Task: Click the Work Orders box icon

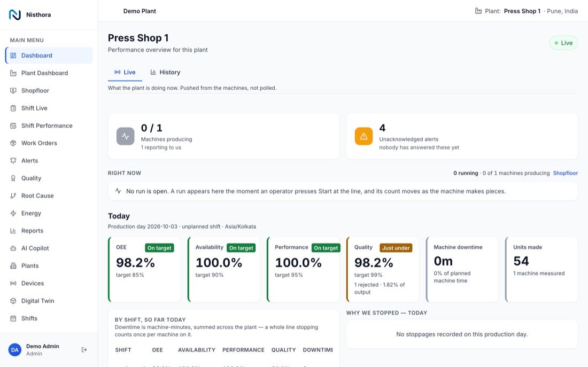Action: point(13,143)
